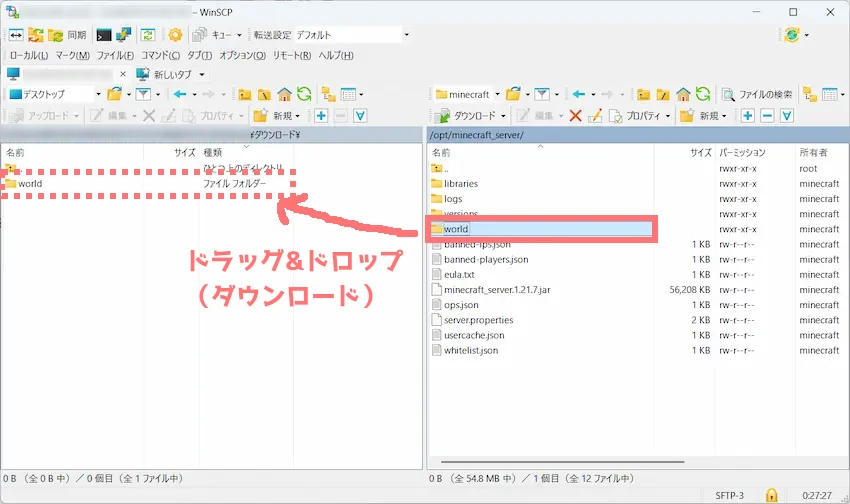The height and width of the screenshot is (504, 850).
Task: Click remote invert selection icon
Action: (x=787, y=115)
